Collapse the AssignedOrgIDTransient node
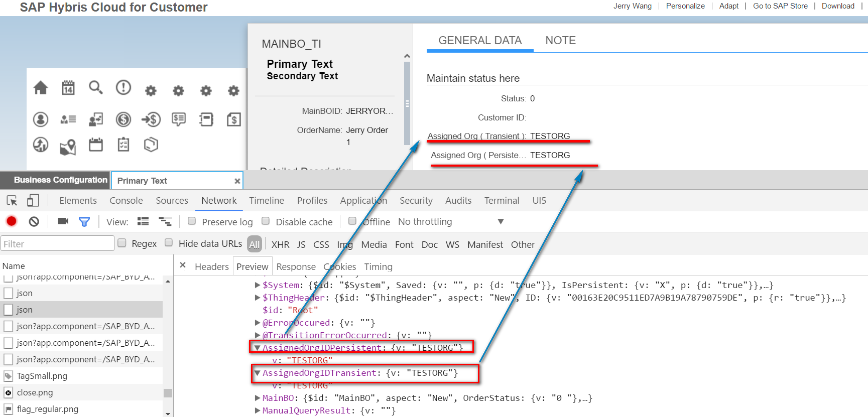This screenshot has width=868, height=417. tap(257, 373)
